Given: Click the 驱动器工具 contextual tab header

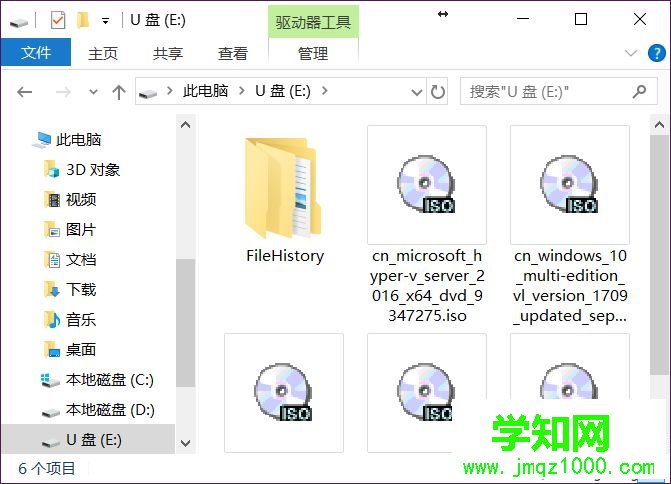Looking at the screenshot, I should click(313, 22).
